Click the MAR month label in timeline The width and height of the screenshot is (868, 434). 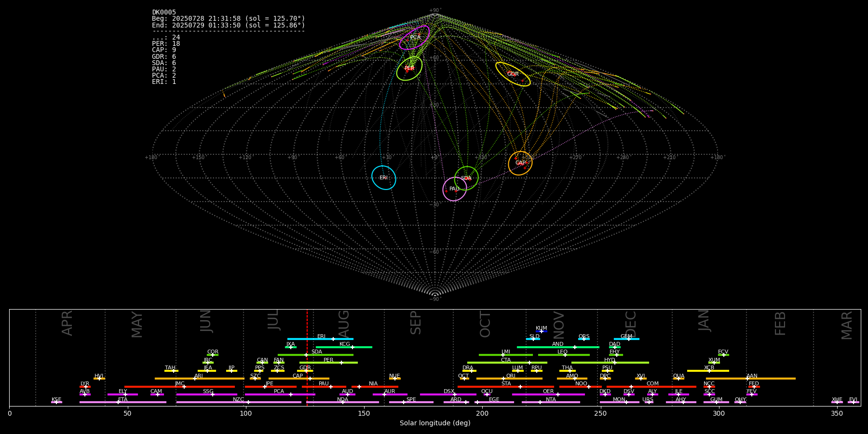click(846, 325)
